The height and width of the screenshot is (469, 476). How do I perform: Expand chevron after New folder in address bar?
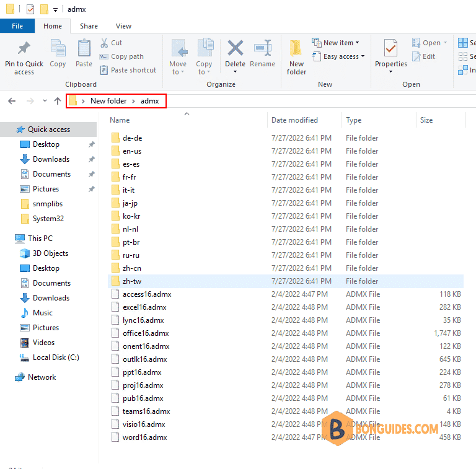click(133, 101)
